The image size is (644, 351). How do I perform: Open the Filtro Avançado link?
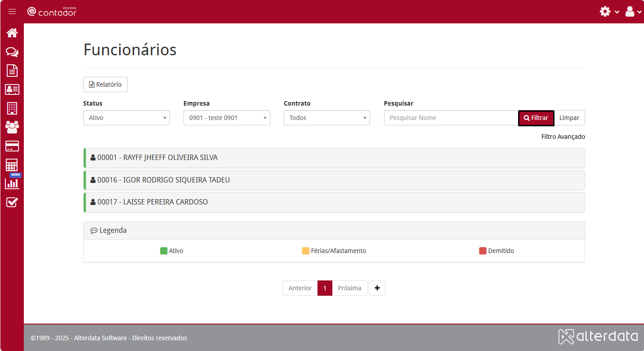click(x=563, y=137)
